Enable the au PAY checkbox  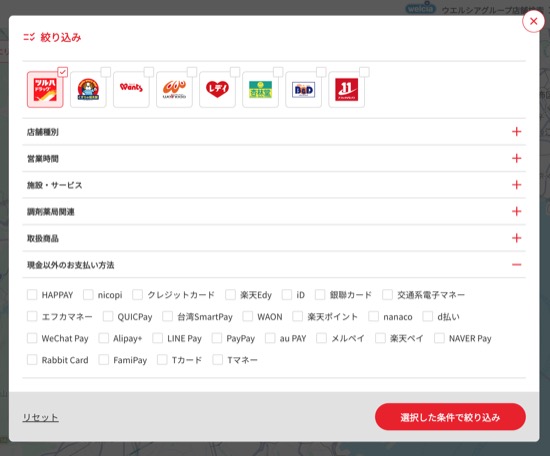[270, 338]
